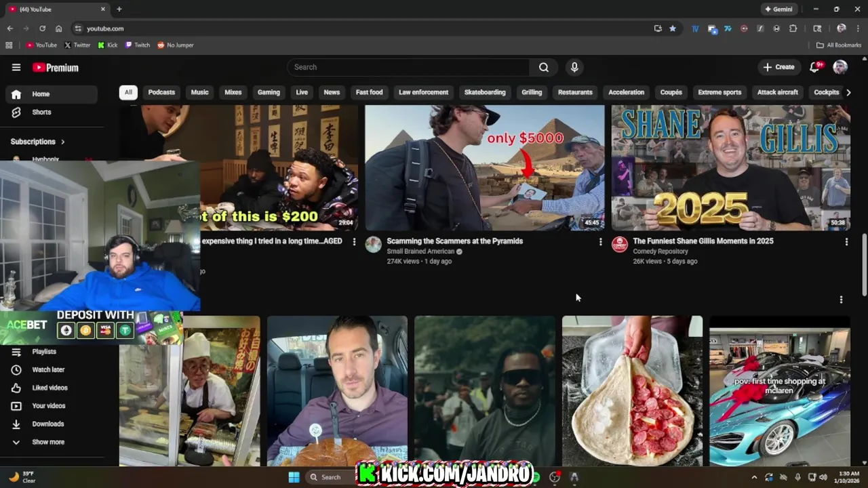Open the browser apps grid icon
Viewport: 868px width, 488px height.
pos(9,45)
